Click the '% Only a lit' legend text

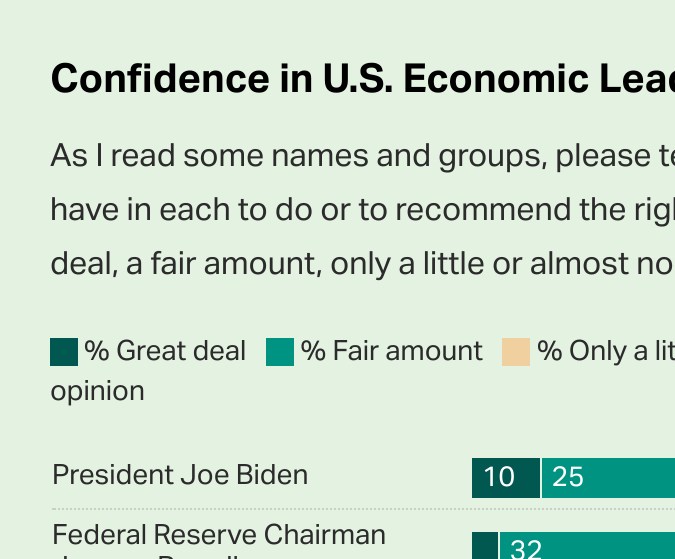pos(605,351)
